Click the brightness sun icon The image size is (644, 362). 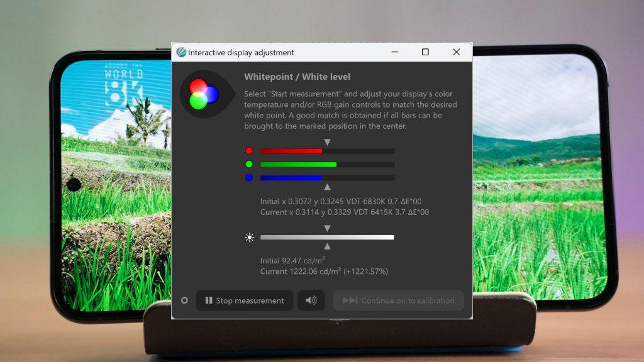click(x=249, y=237)
